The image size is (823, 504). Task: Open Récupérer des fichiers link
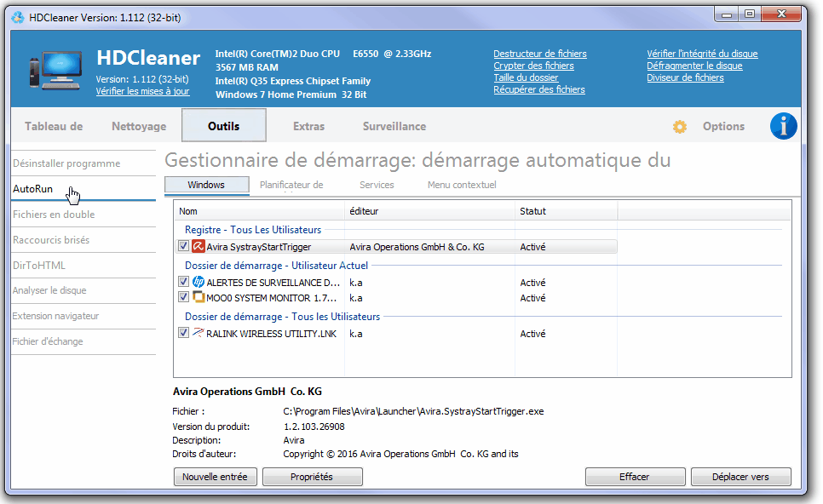point(539,89)
